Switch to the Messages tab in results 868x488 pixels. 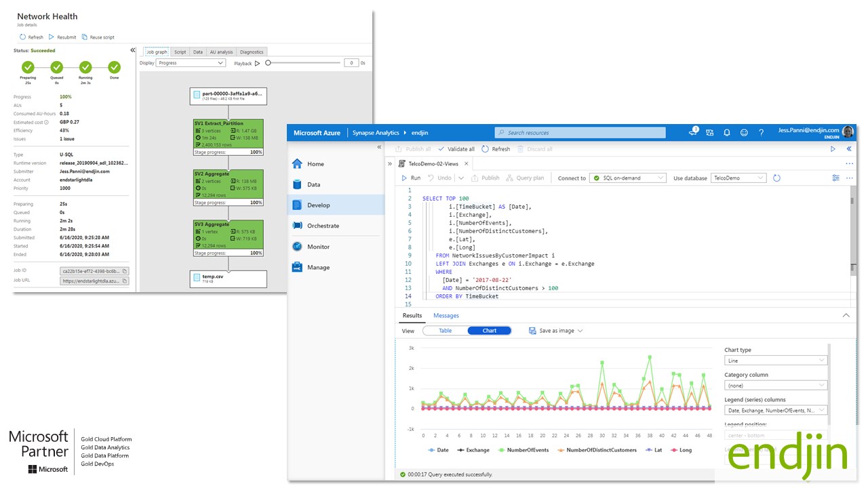[x=446, y=316]
